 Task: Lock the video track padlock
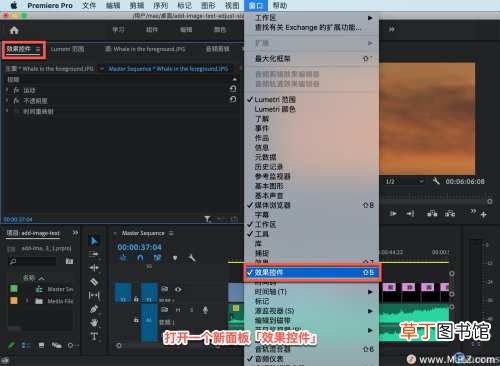[136, 299]
